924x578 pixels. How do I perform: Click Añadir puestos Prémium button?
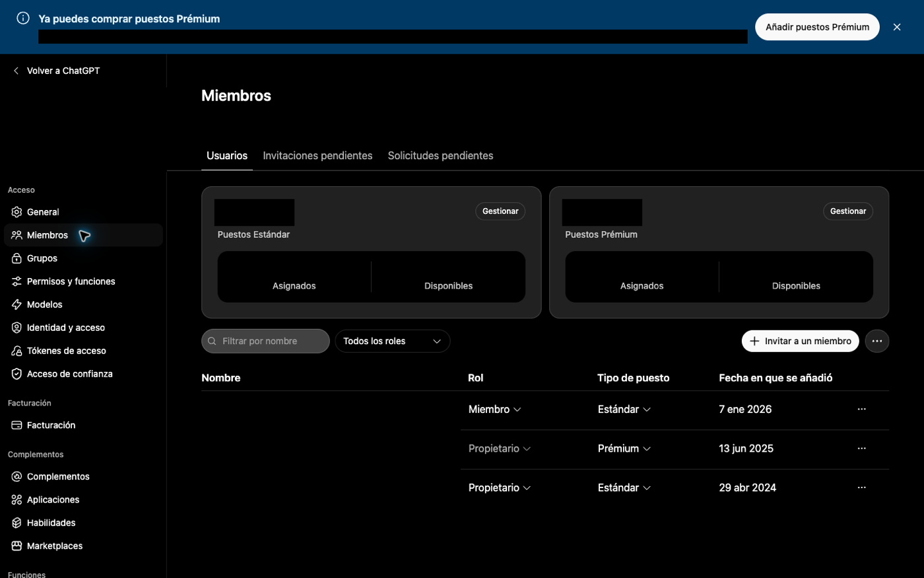(x=817, y=27)
